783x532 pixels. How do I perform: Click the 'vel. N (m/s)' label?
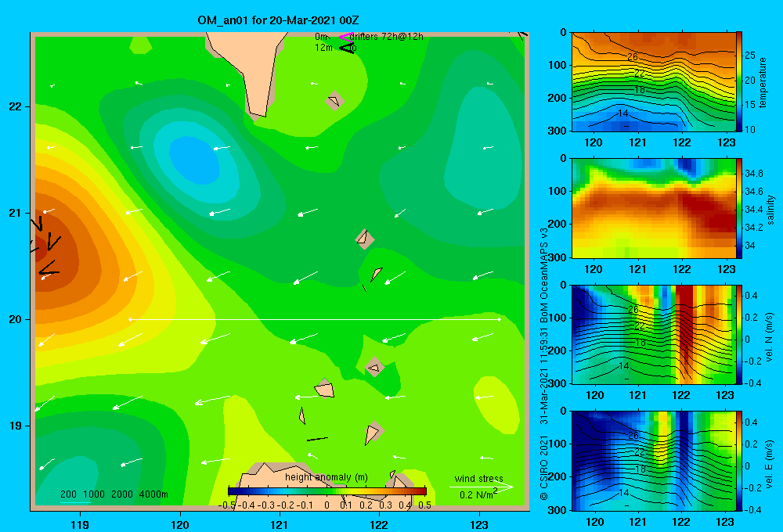(770, 337)
